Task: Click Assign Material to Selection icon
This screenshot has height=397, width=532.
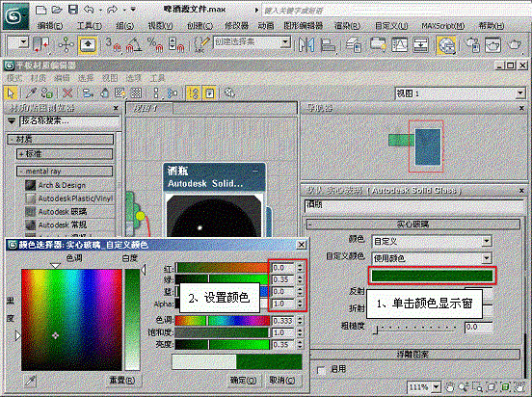Action: click(47, 93)
